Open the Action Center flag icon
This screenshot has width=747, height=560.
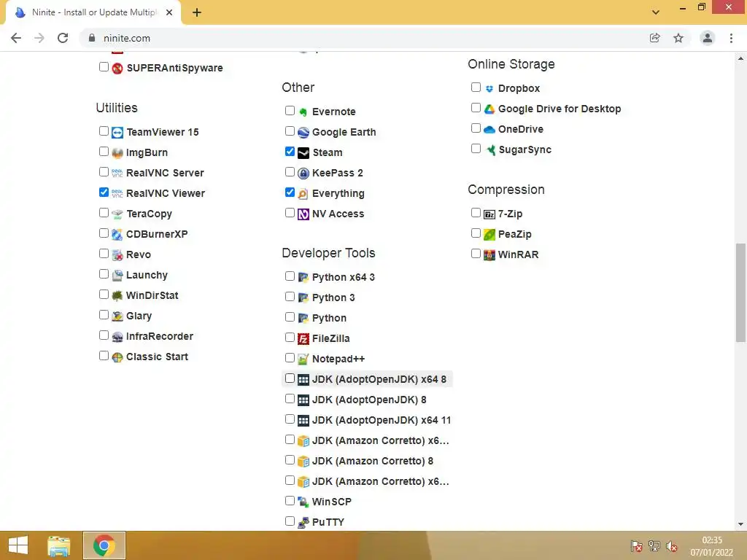pos(636,546)
